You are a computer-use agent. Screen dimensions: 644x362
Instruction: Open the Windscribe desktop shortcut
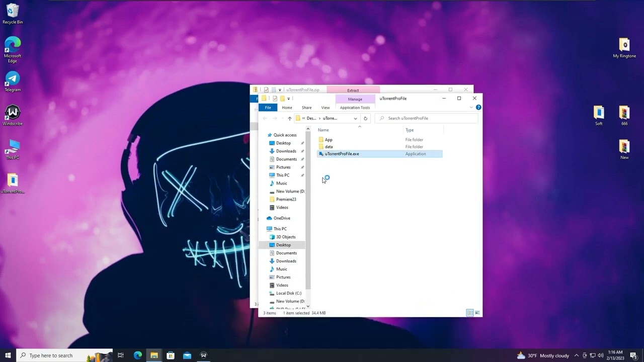pos(13,115)
